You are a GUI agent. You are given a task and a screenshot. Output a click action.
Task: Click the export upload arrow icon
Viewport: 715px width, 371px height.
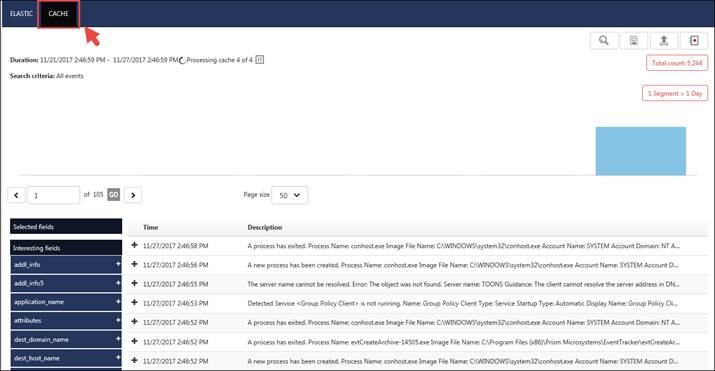click(x=664, y=41)
